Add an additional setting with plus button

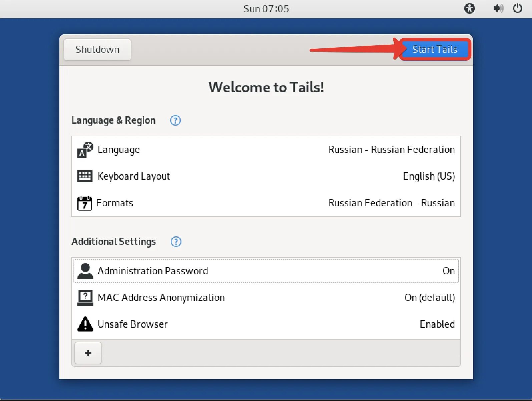click(x=88, y=353)
